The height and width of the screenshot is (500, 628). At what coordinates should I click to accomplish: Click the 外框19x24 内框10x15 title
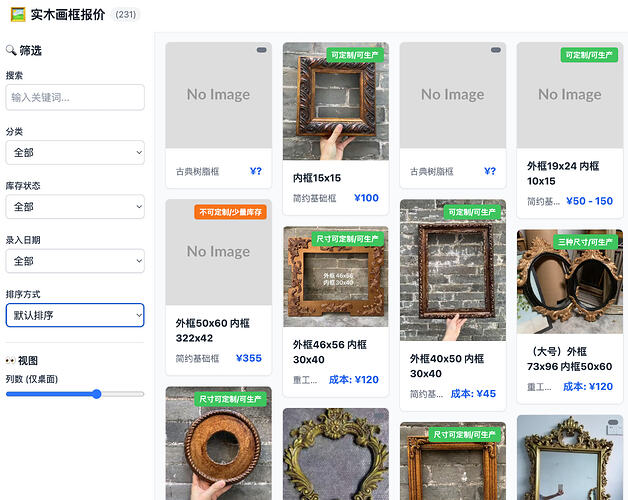pos(563,173)
